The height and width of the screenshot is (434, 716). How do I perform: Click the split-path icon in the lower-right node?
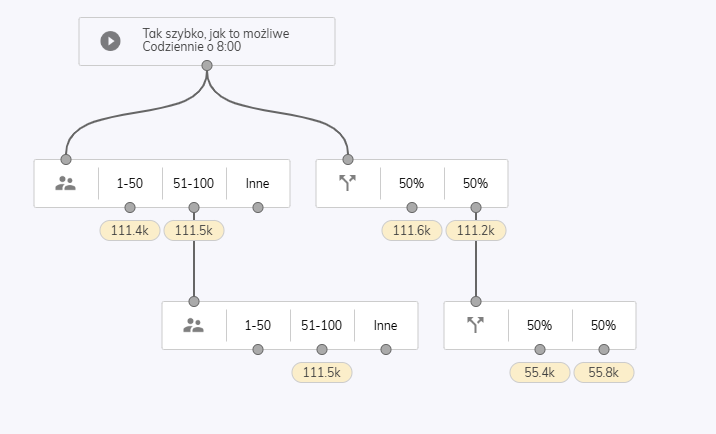pyautogui.click(x=475, y=325)
